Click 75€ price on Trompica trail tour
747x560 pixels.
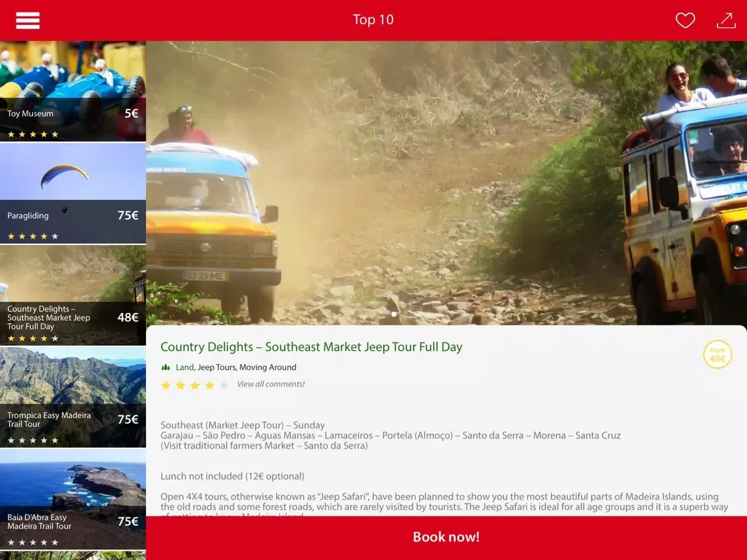(x=128, y=419)
